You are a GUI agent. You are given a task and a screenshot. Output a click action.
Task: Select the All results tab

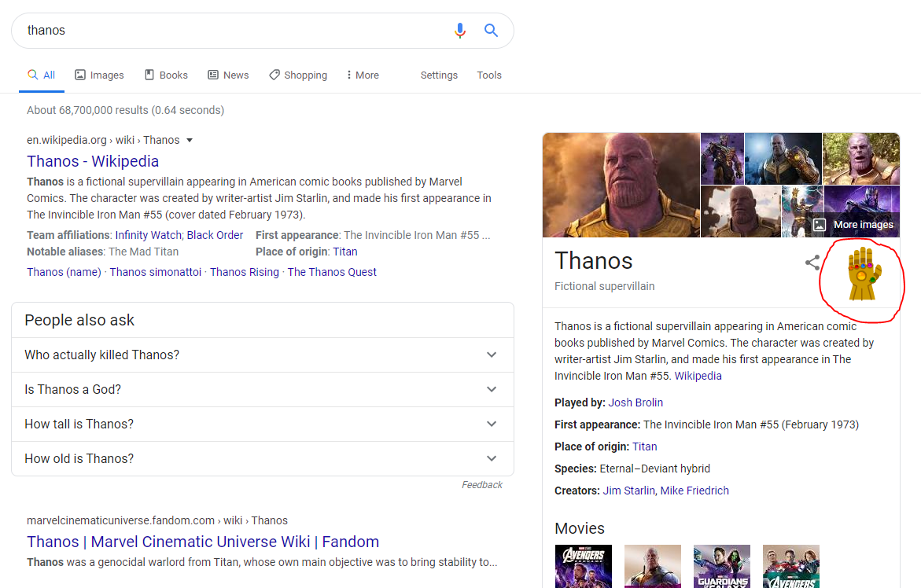pos(41,75)
